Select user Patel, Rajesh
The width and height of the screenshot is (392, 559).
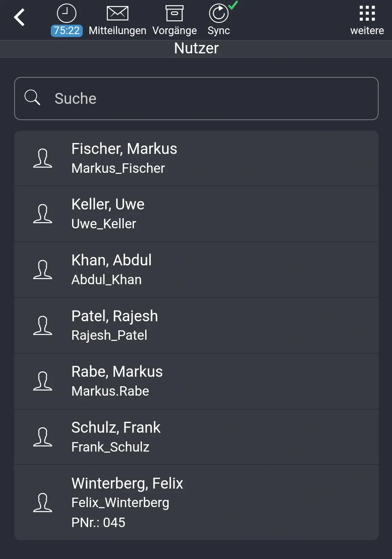point(196,325)
